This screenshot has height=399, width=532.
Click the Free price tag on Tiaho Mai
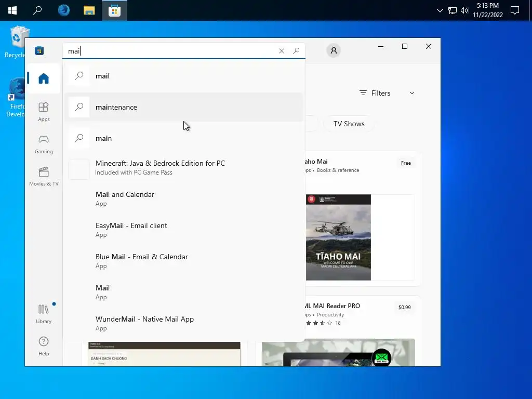click(406, 163)
